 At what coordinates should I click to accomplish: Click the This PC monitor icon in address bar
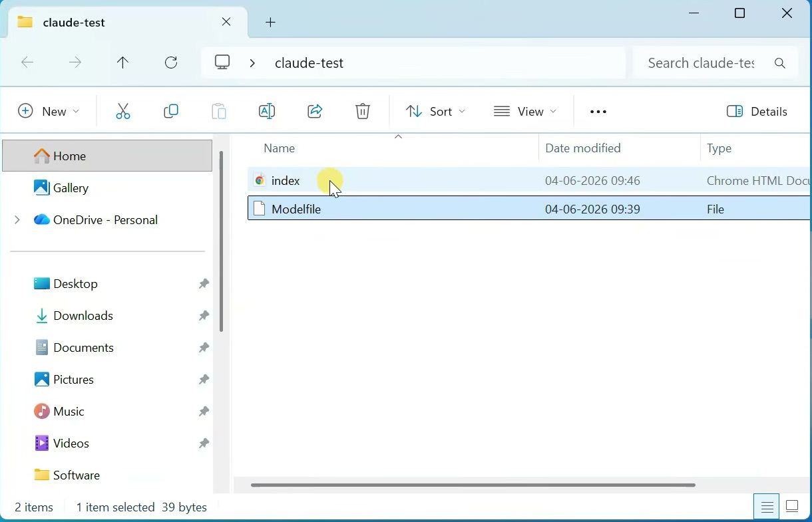(x=223, y=63)
